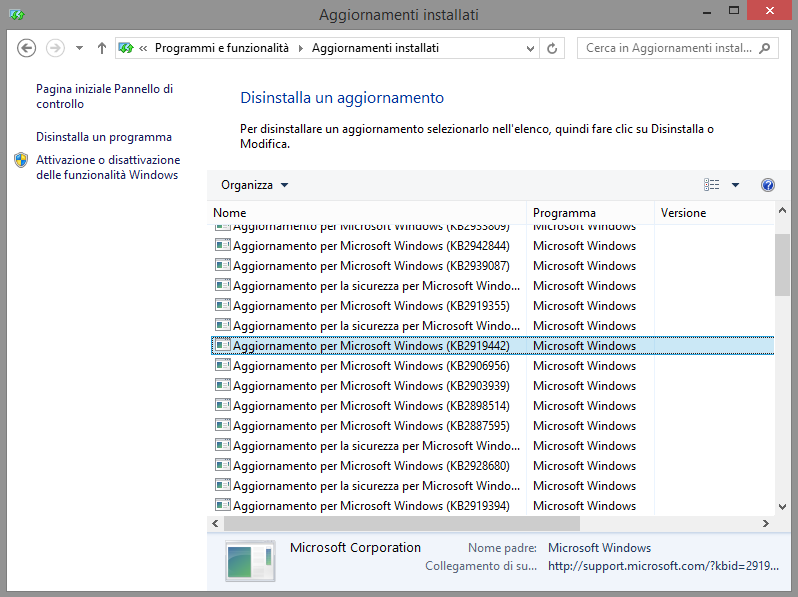Expand the view options dropdown arrow
Screen dimensions: 798x597
[x=735, y=185]
